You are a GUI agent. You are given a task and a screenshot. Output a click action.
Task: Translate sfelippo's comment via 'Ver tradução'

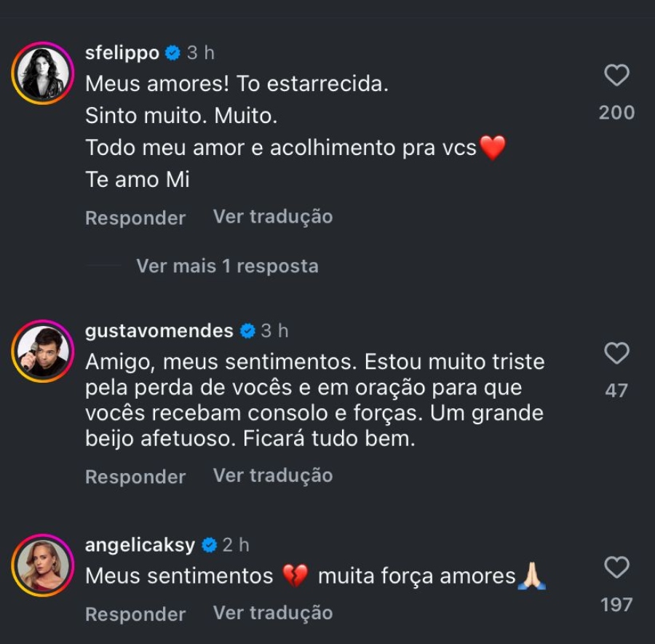(273, 217)
